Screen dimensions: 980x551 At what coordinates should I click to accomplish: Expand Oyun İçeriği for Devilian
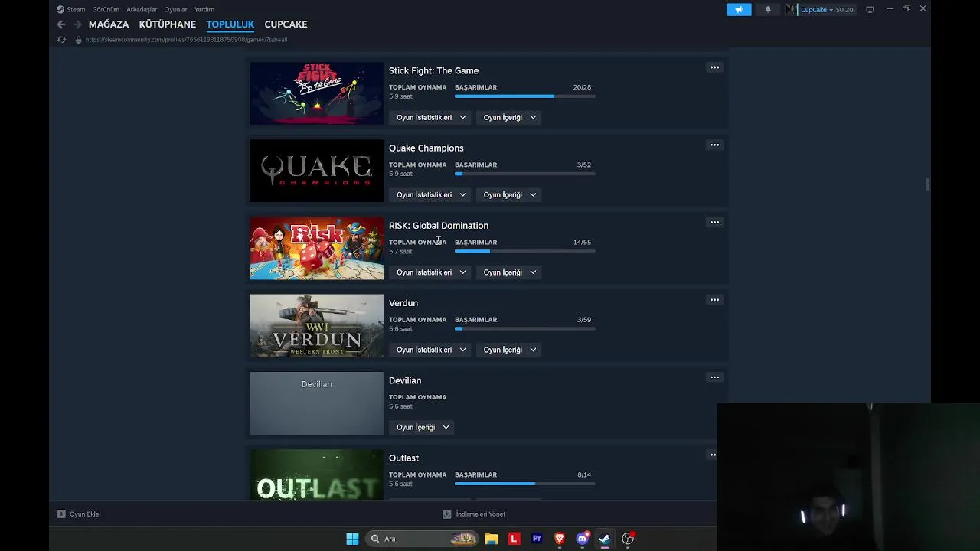423,427
